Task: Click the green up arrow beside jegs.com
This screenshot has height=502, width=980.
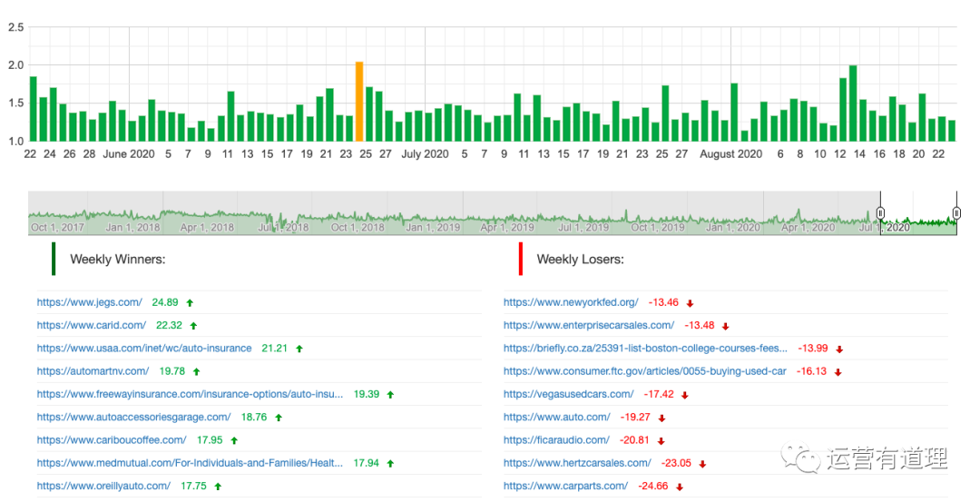Action: 190,303
